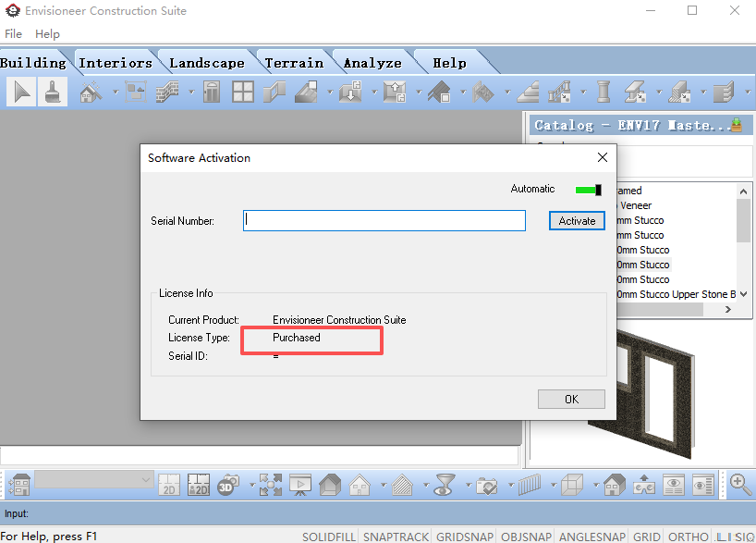Image resolution: width=756 pixels, height=543 pixels.
Task: Select '0mm Stucco Upper Stone B' catalog item
Action: [676, 294]
